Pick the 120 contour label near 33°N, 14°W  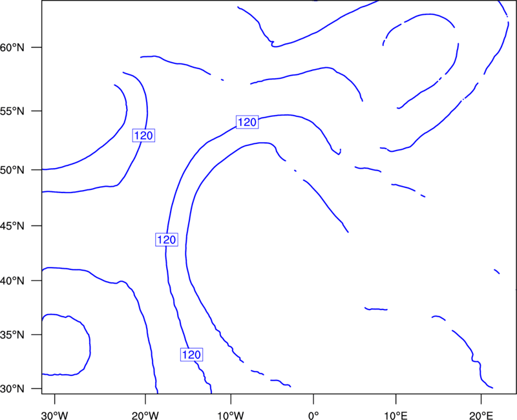point(191,355)
